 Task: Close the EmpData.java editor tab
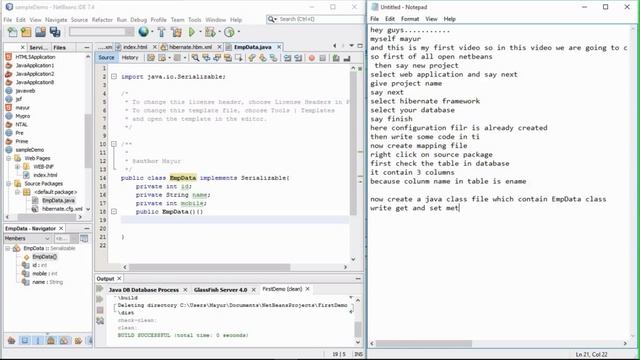279,47
